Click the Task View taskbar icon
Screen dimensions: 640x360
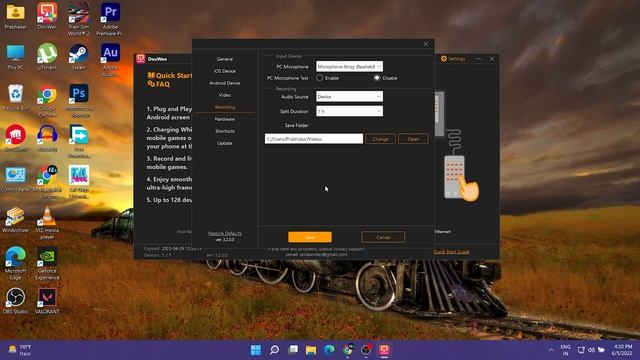click(293, 350)
